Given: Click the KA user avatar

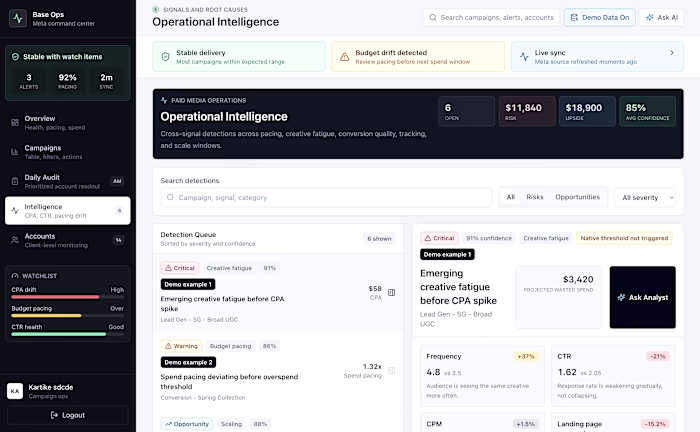Looking at the screenshot, I should 15,391.
